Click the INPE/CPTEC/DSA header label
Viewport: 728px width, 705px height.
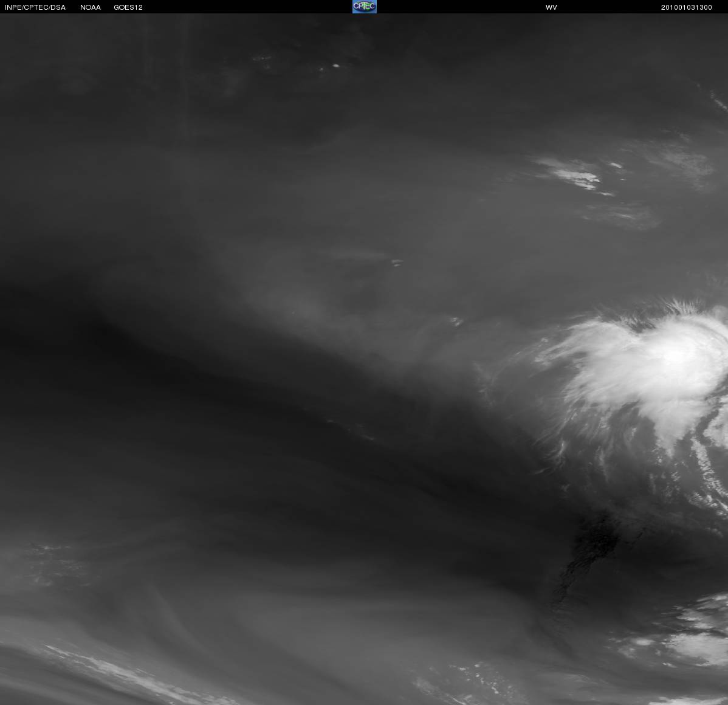pyautogui.click(x=35, y=7)
